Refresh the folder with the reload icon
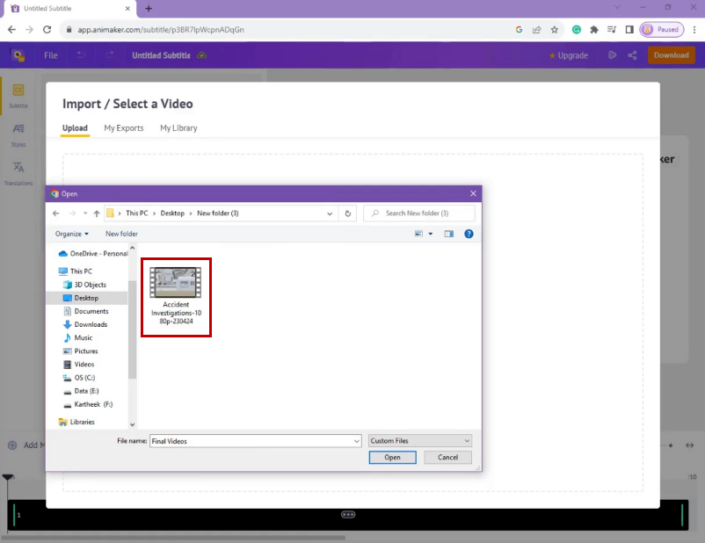The width and height of the screenshot is (705, 543). [x=348, y=213]
